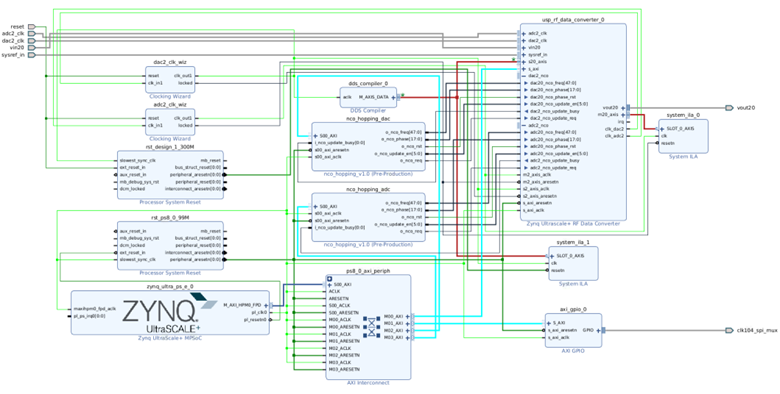Screen dimensions: 780x394
Task: Click o_nco_req pin on nco_hopping_adc
Action: click(x=412, y=231)
